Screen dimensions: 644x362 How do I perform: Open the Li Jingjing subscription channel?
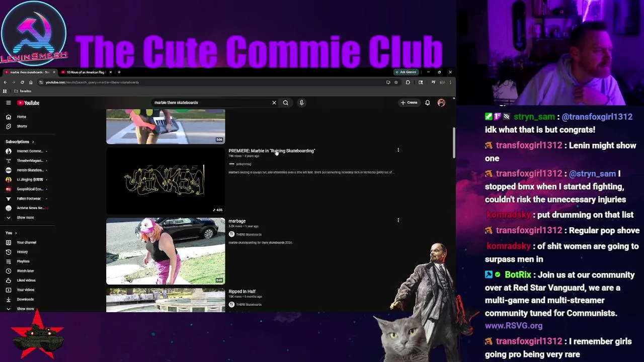pos(26,179)
